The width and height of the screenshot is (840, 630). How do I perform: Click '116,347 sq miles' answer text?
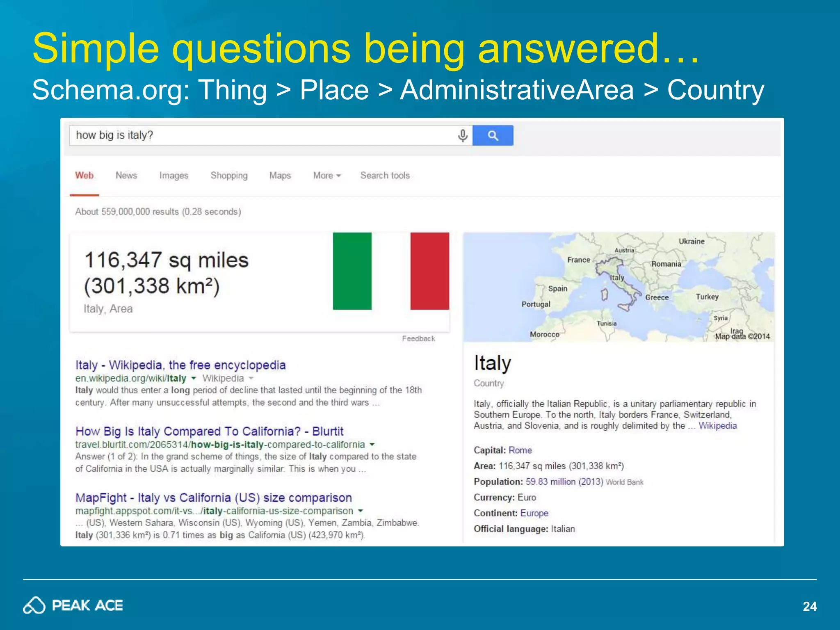pyautogui.click(x=167, y=260)
